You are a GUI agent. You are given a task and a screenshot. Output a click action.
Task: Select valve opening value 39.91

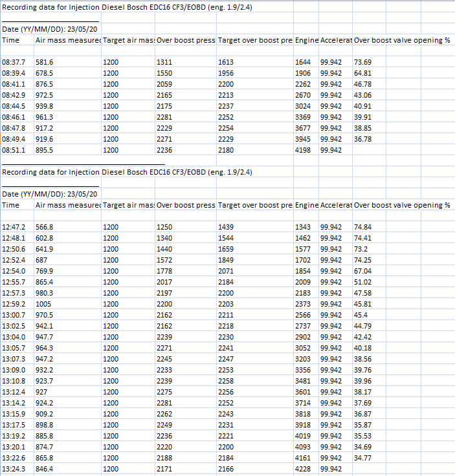[362, 117]
